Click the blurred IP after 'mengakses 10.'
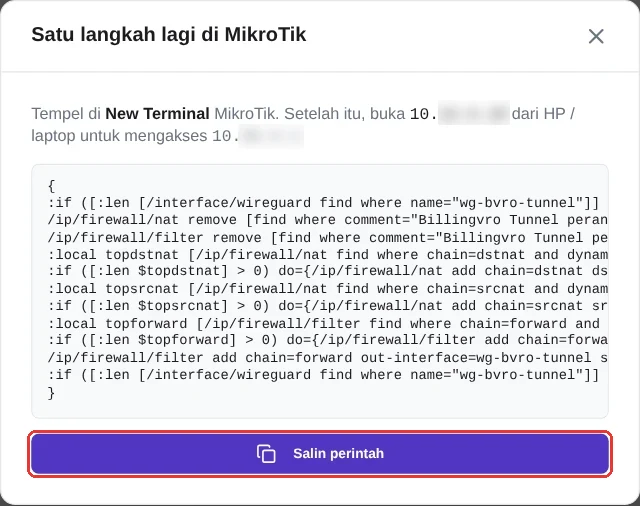Image resolution: width=640 pixels, height=506 pixels. pos(271,136)
